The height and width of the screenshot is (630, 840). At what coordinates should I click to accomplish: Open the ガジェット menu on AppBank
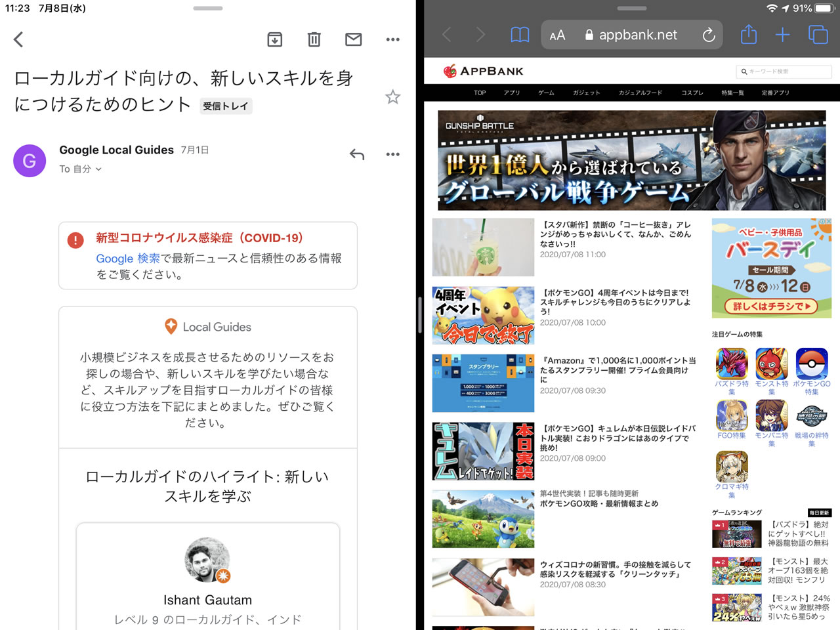click(x=586, y=93)
